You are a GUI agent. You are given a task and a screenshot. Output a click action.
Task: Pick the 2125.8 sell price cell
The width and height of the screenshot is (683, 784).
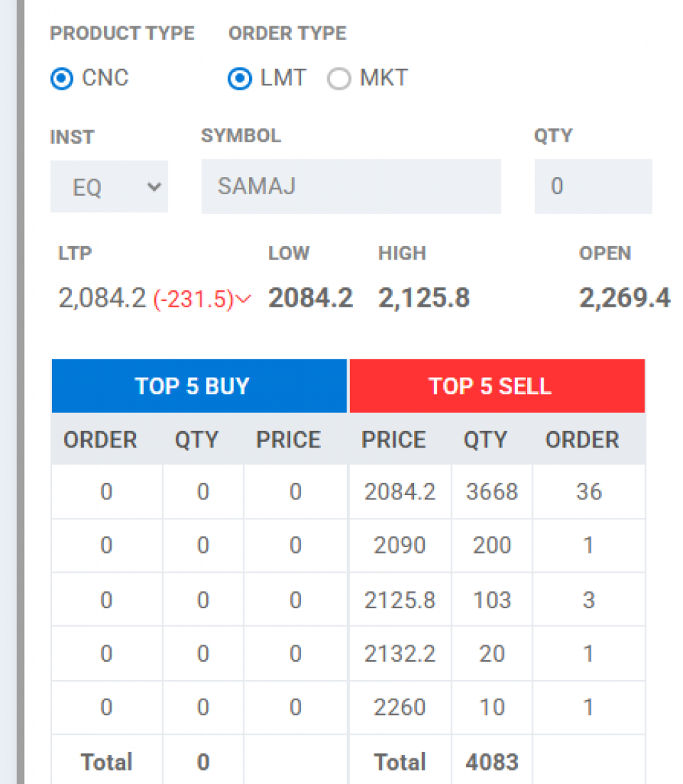[400, 600]
